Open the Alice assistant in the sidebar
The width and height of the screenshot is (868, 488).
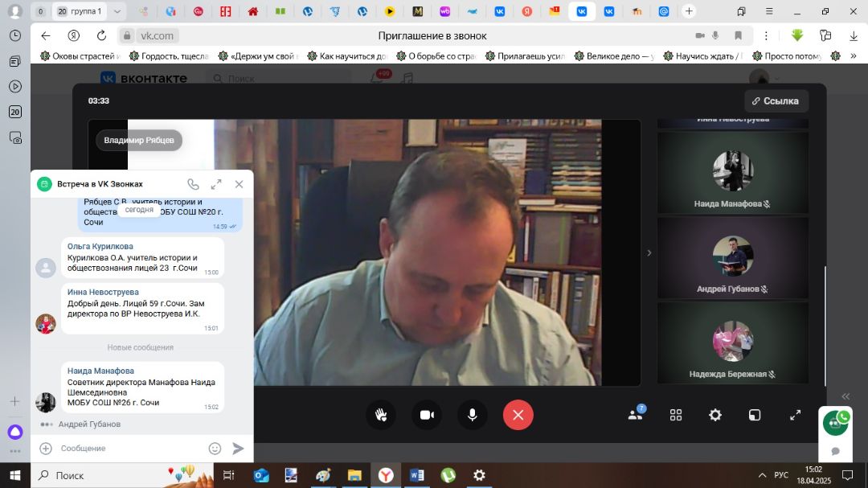(15, 432)
